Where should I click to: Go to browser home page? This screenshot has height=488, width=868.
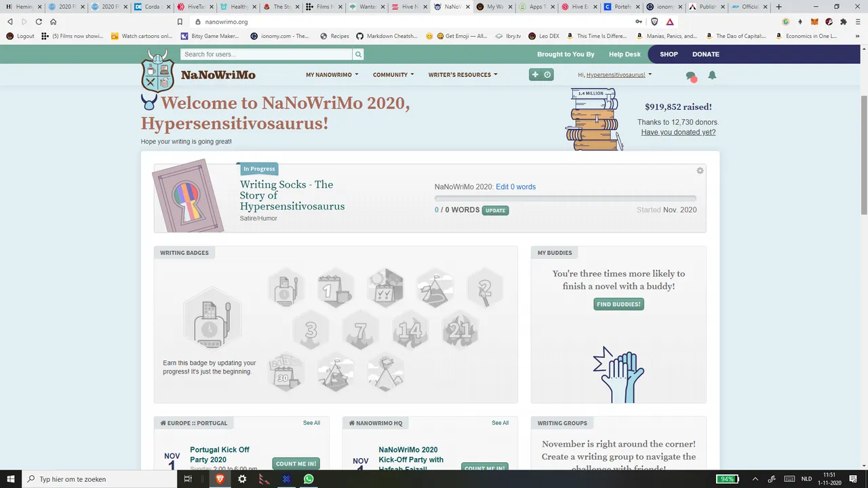(53, 22)
